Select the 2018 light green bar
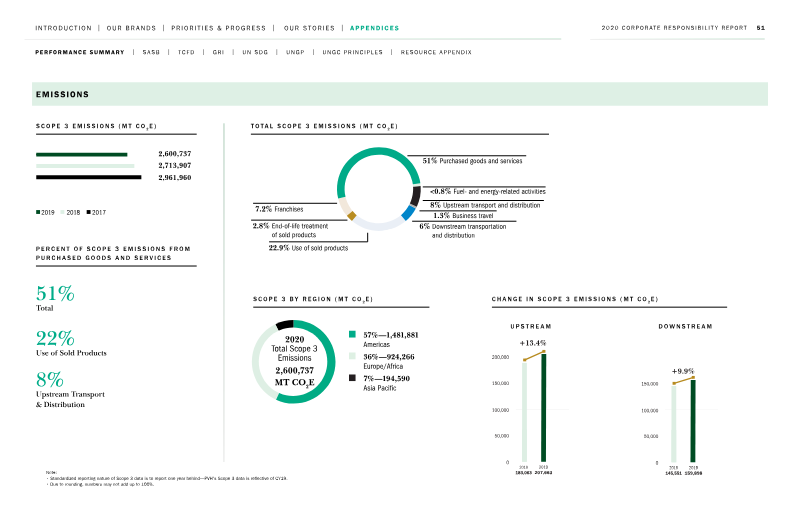 pos(85,166)
